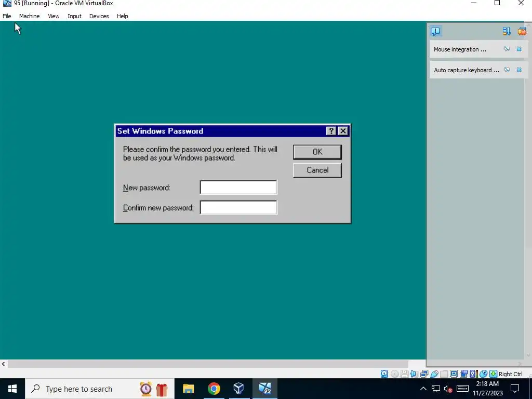This screenshot has width=532, height=399.
Task: Open the Windows Start menu
Action: tap(12, 389)
